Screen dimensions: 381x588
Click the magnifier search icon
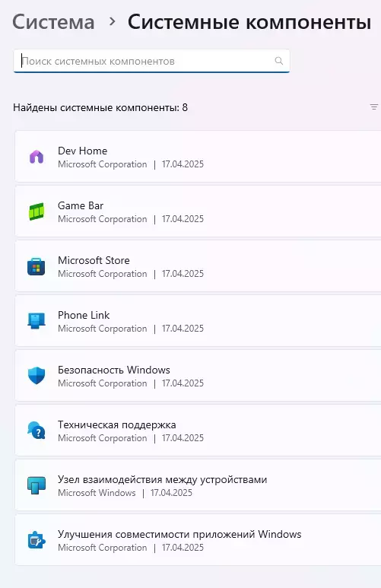[x=278, y=61]
